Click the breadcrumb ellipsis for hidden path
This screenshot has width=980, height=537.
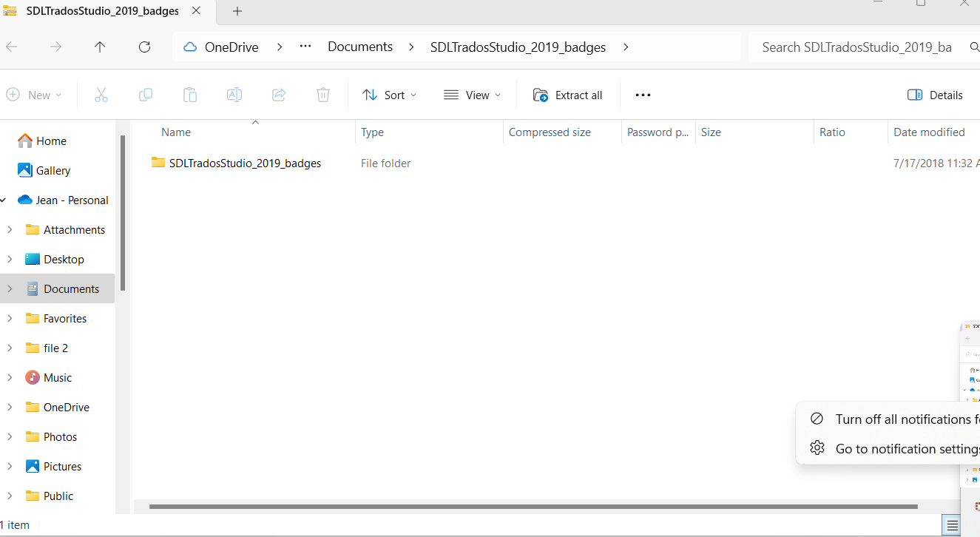tap(305, 47)
